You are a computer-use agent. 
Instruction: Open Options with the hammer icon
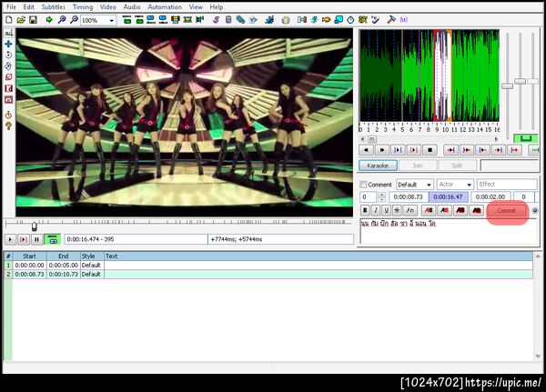(391, 20)
